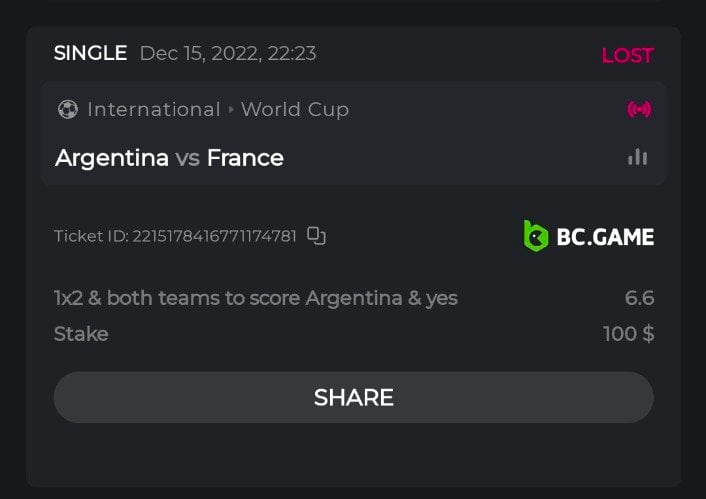
Task: Click the 100 $ stake amount
Action: coord(628,334)
